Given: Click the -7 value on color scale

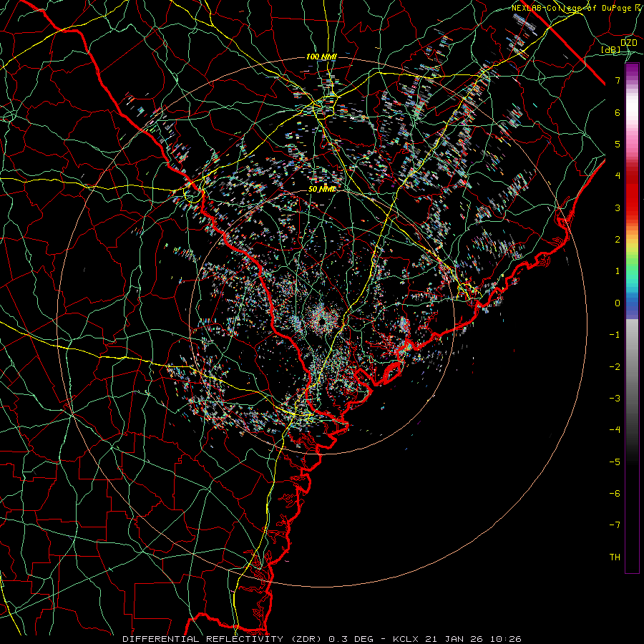Looking at the screenshot, I should point(615,525).
